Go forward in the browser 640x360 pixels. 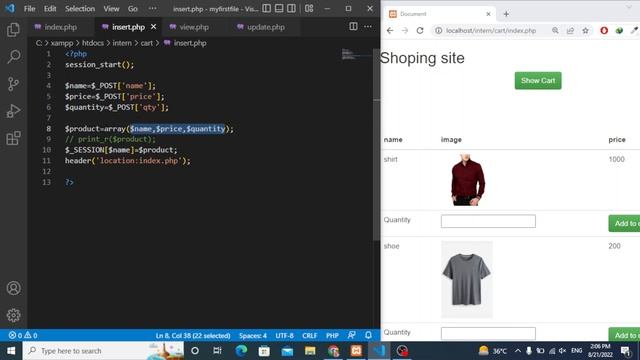[404, 31]
